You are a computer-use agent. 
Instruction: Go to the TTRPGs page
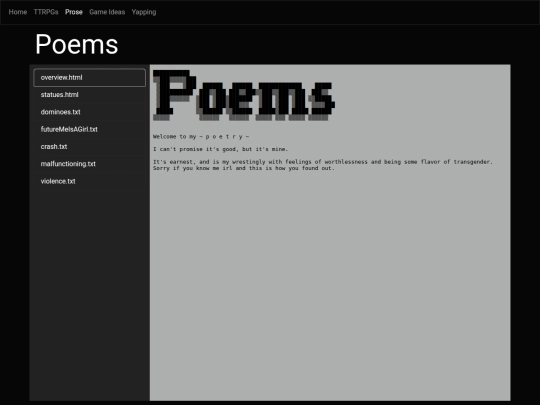pos(46,12)
